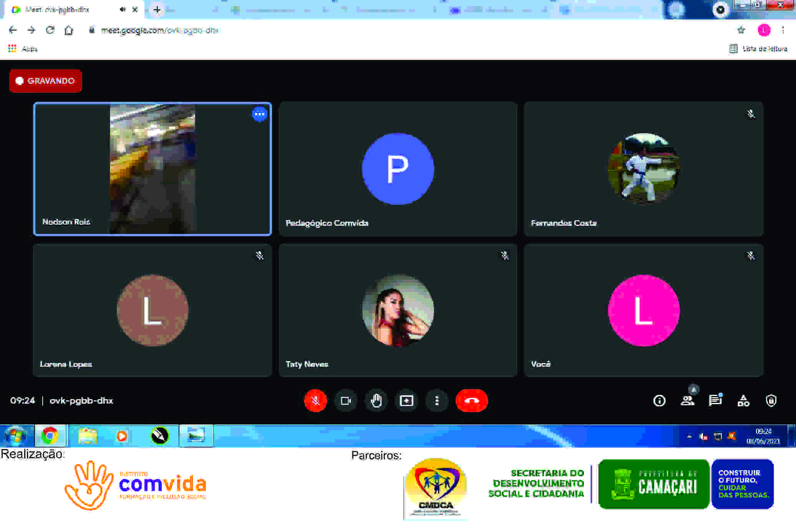
Task: Unmute the red microphone button
Action: point(315,401)
